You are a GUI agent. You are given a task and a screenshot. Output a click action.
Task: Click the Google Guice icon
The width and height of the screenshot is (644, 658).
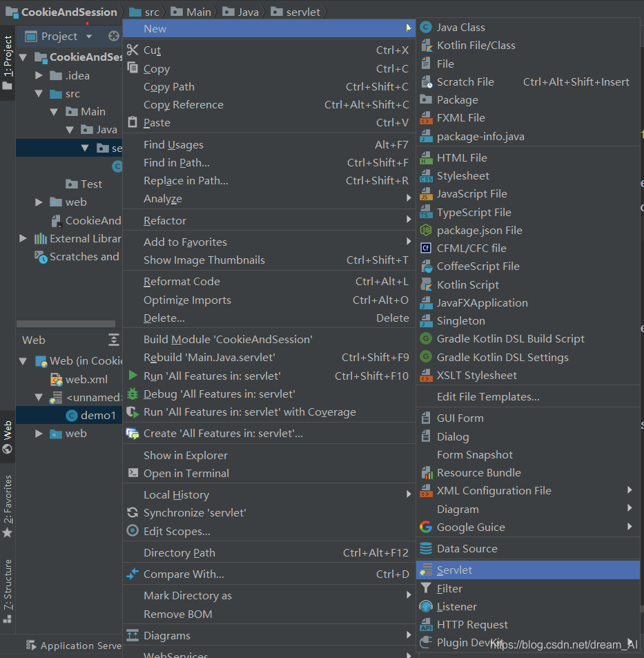click(426, 527)
